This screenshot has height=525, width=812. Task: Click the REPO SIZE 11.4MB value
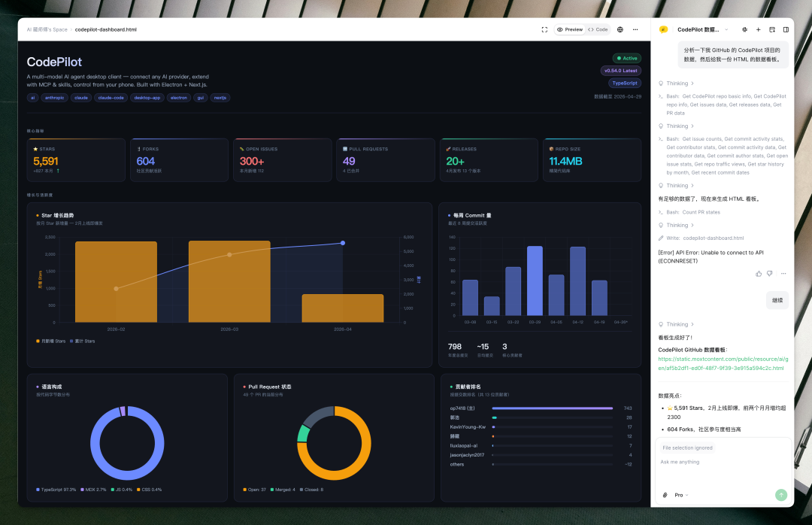tap(565, 161)
